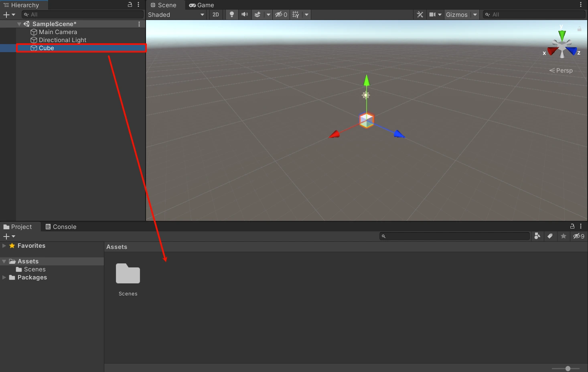
Task: Switch to the Console tab
Action: pyautogui.click(x=61, y=226)
